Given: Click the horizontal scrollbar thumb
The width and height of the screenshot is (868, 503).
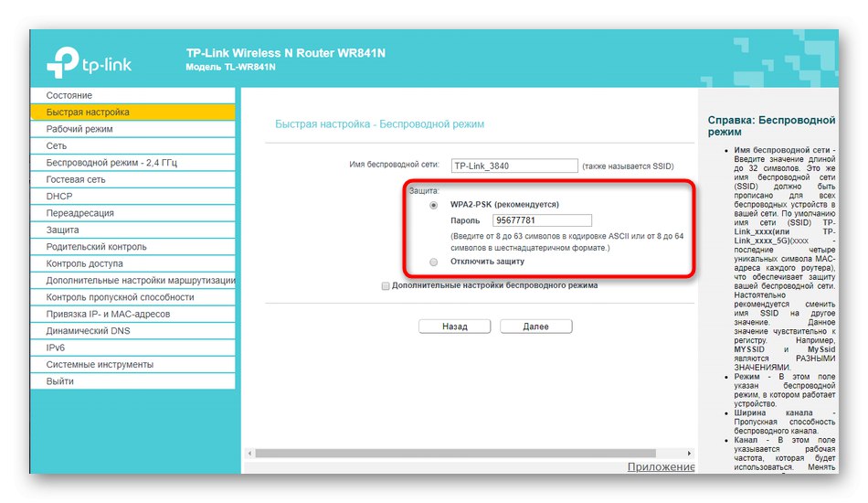Looking at the screenshot, I should (455, 453).
